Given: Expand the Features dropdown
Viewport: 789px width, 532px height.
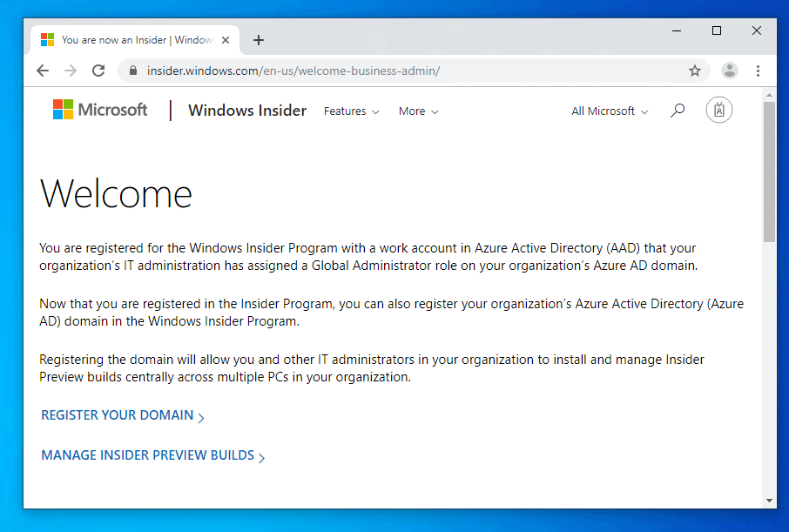Looking at the screenshot, I should pyautogui.click(x=351, y=111).
